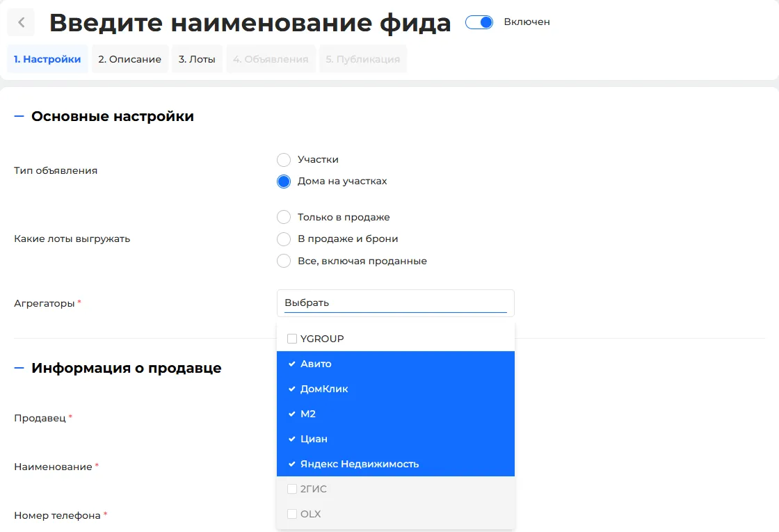779x532 pixels.
Task: Open the 1. Настройки tab
Action: click(47, 59)
